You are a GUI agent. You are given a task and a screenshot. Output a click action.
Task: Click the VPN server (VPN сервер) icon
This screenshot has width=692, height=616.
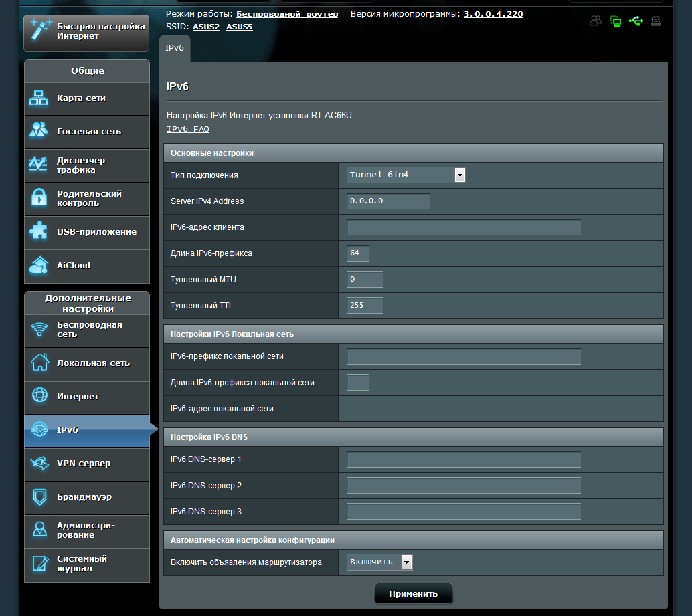pos(39,463)
